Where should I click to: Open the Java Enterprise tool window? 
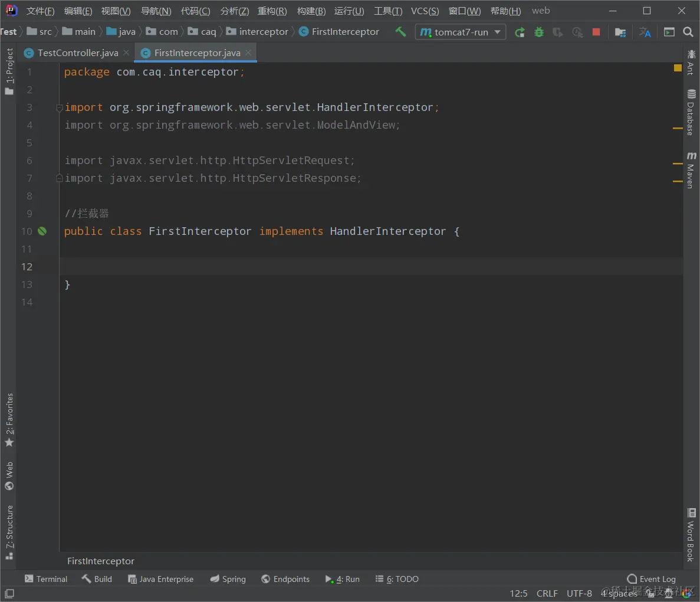point(161,579)
